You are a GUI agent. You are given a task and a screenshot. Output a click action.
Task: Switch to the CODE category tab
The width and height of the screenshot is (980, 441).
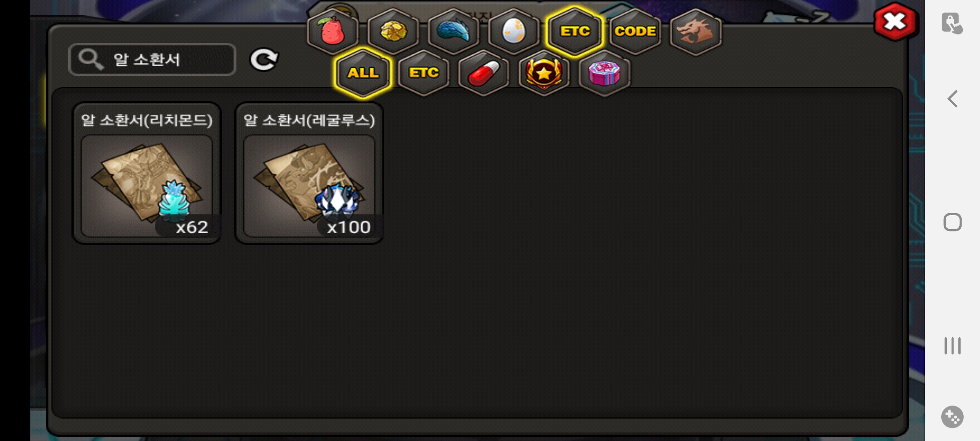(635, 32)
